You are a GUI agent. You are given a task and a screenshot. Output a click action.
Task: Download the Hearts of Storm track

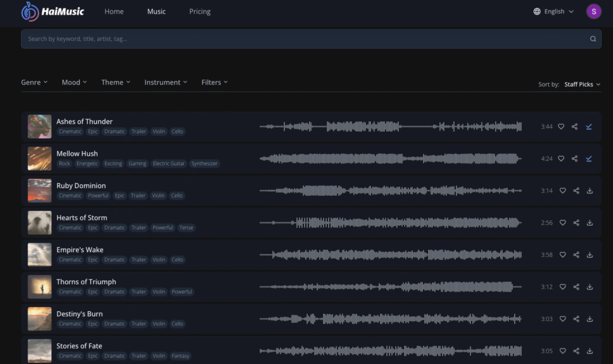click(x=590, y=223)
